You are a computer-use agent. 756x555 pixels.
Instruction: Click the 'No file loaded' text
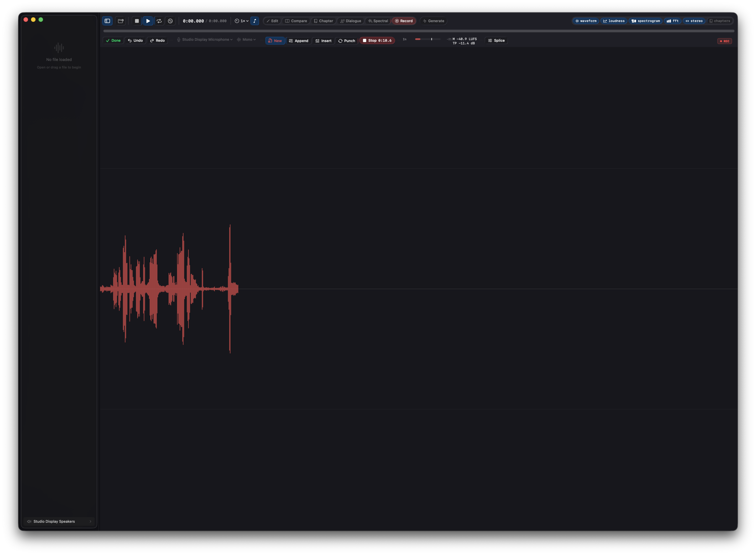pos(59,59)
